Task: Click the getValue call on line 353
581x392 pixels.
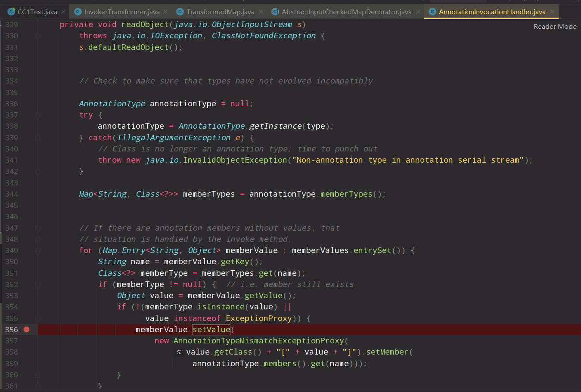Action: 264,296
